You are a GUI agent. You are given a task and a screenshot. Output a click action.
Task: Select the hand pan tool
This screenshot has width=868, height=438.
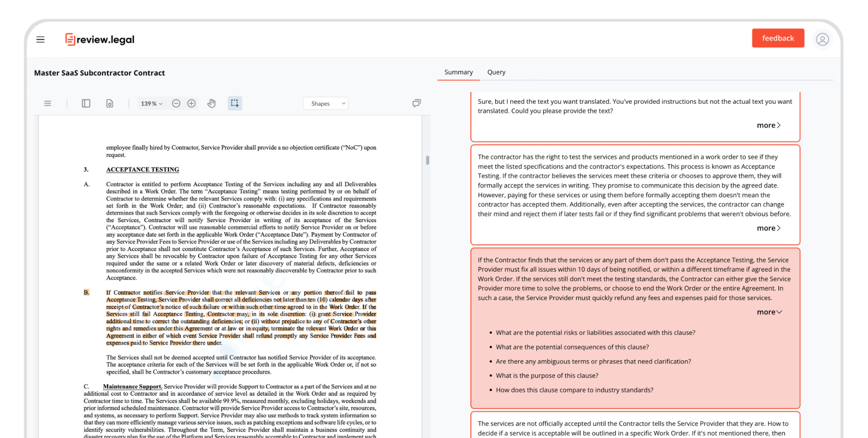pyautogui.click(x=212, y=103)
